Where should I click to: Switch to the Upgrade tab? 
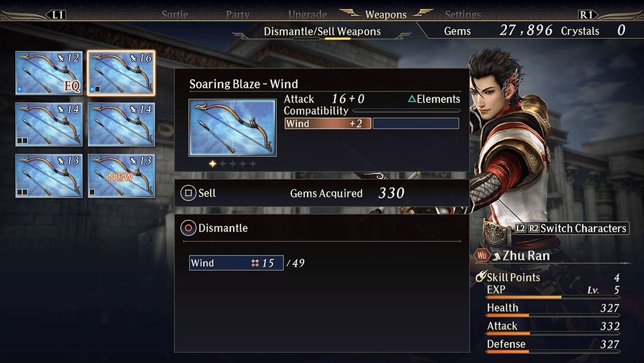(x=307, y=15)
